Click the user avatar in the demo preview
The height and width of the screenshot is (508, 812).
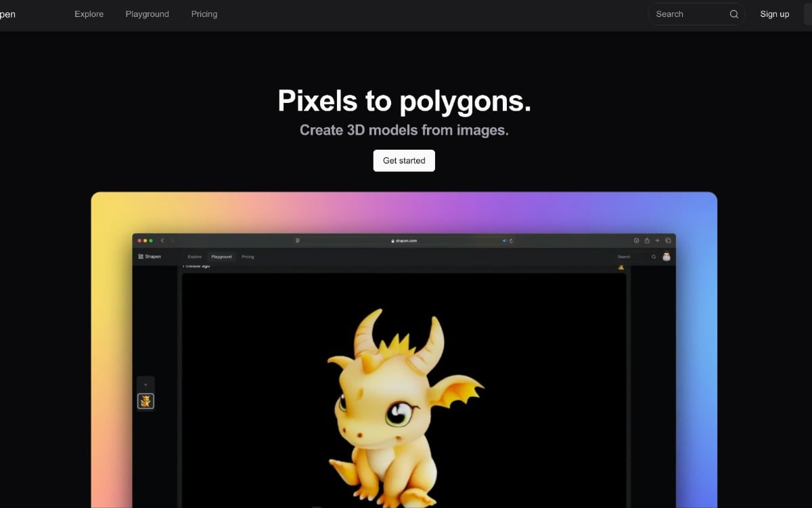click(667, 257)
